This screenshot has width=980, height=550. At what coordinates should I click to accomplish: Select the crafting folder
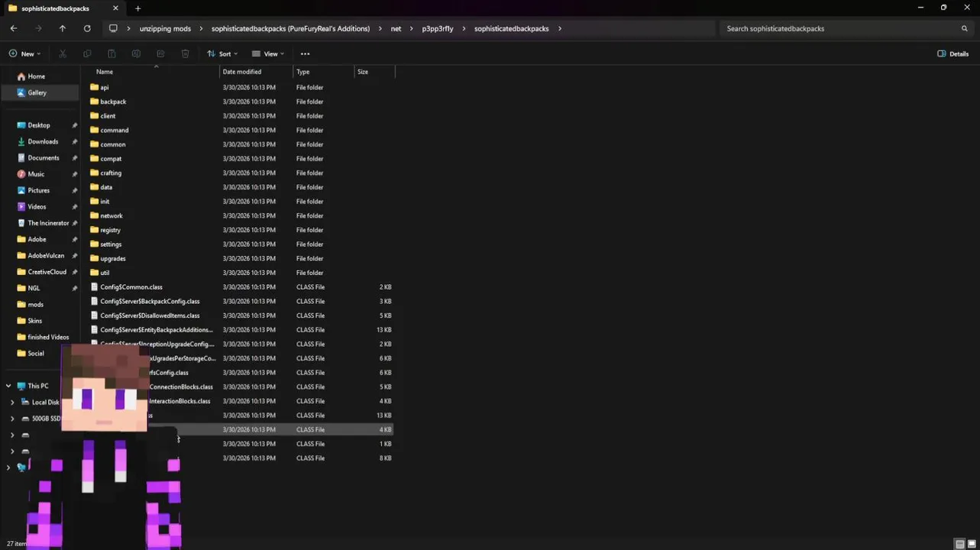(111, 173)
